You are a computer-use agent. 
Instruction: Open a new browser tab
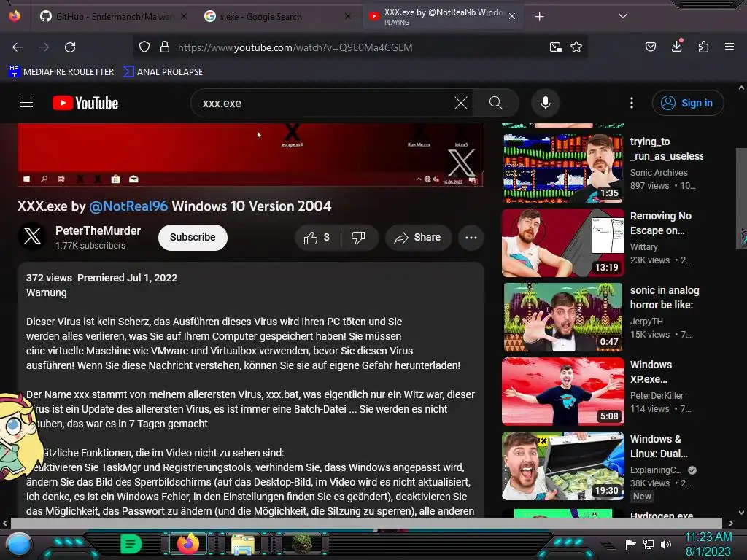pos(539,17)
